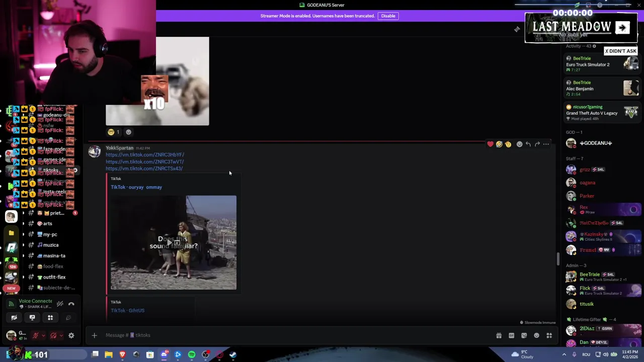Turn on camera in voice panel

[14, 318]
